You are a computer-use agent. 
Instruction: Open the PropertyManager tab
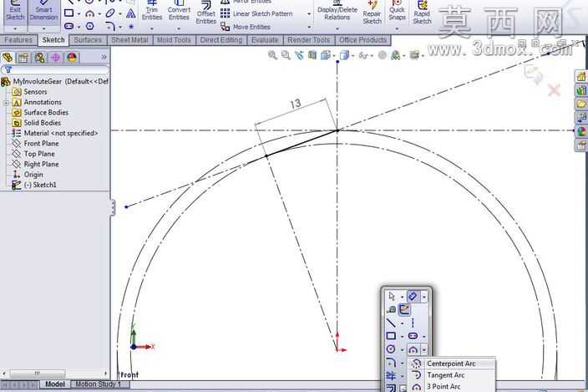tap(23, 58)
